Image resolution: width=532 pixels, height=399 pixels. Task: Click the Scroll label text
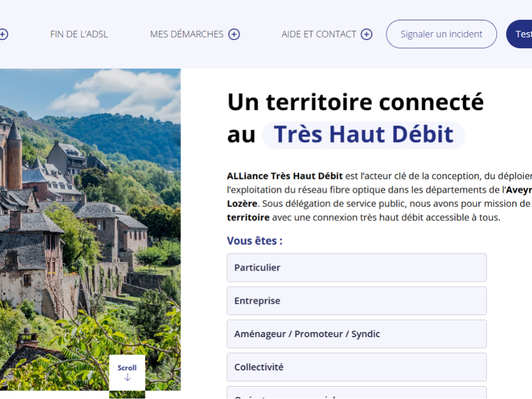point(127,368)
